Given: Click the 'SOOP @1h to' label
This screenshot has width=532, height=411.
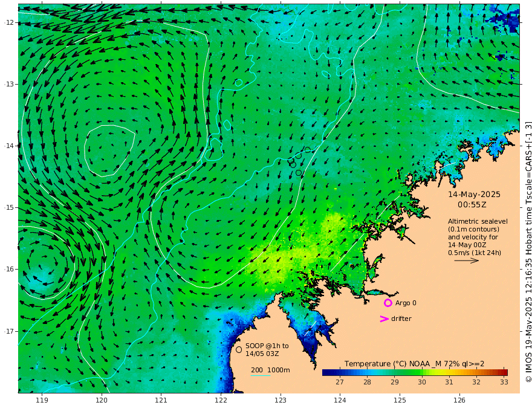Looking at the screenshot, I should [x=267, y=346].
